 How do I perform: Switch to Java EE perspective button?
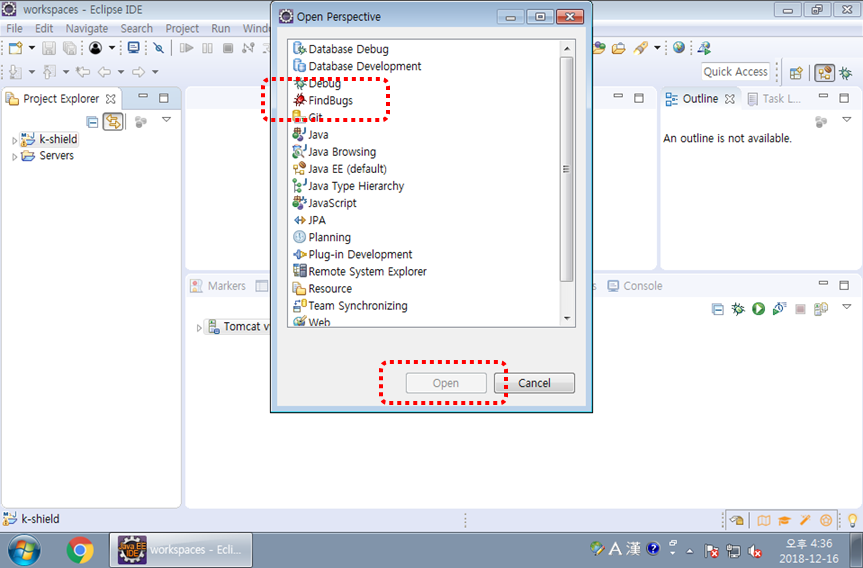coord(824,73)
